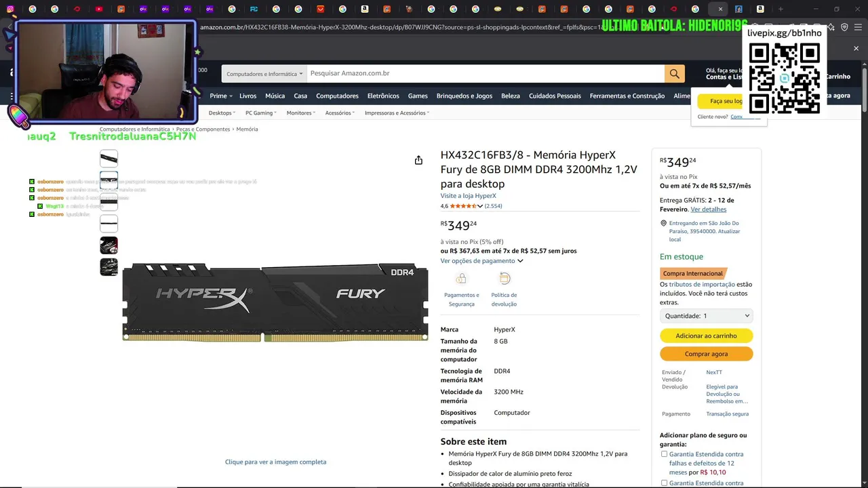Click Pagamentos e Segurança text link
The height and width of the screenshot is (488, 868).
461,300
